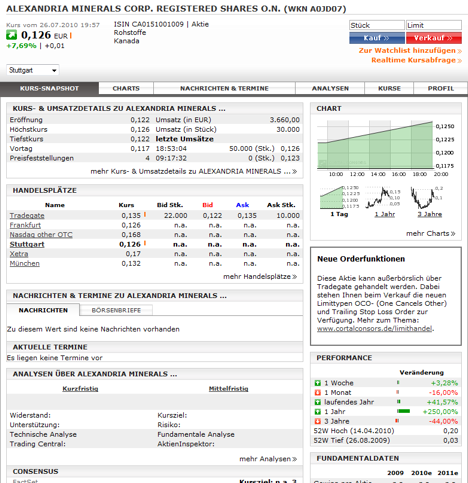This screenshot has width=468, height=483.
Task: Open the Analysen tab
Action: click(330, 88)
